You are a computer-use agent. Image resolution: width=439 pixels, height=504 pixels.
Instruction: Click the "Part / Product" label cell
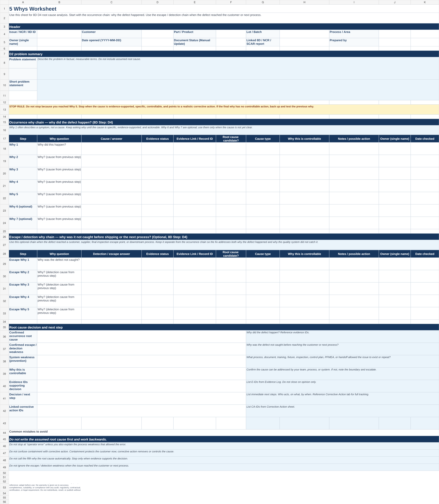coord(195,34)
